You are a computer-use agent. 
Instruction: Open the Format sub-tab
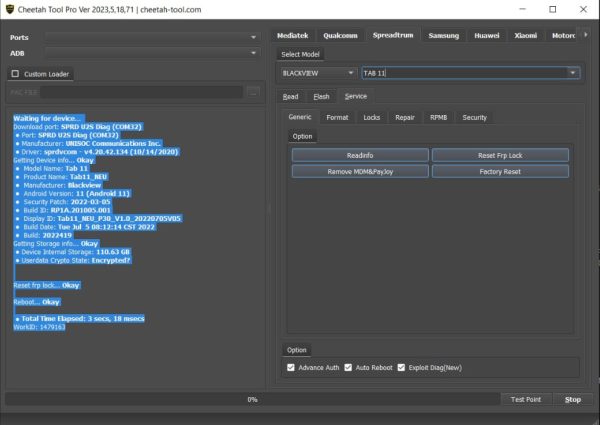coord(337,117)
